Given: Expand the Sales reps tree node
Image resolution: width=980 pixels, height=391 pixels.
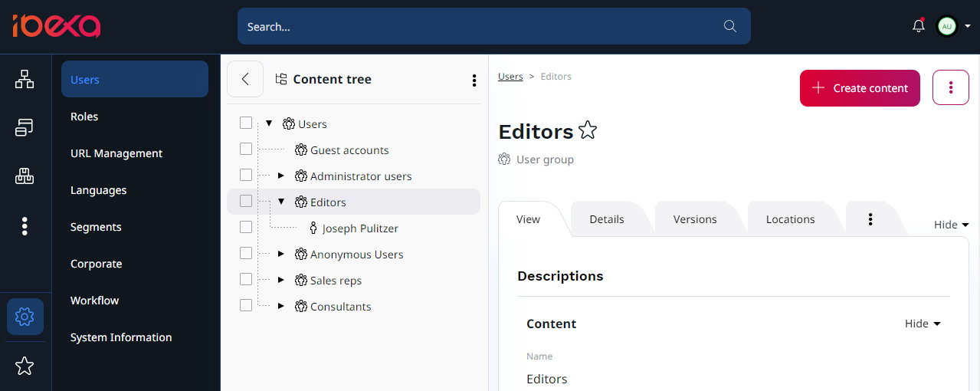Looking at the screenshot, I should [281, 281].
